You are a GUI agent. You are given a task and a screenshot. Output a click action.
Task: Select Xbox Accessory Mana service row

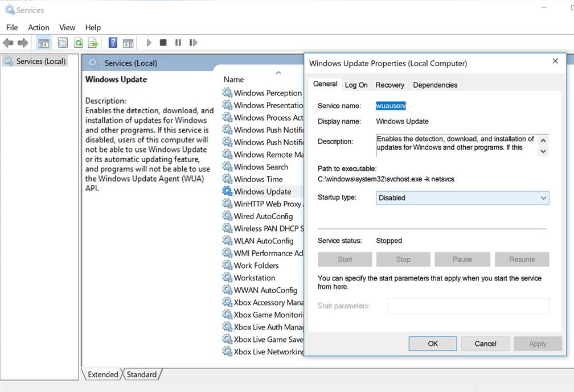[x=263, y=303]
